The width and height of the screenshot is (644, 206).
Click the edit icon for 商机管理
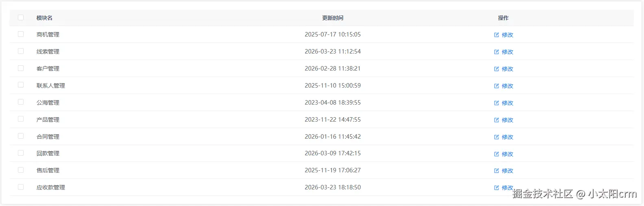496,35
